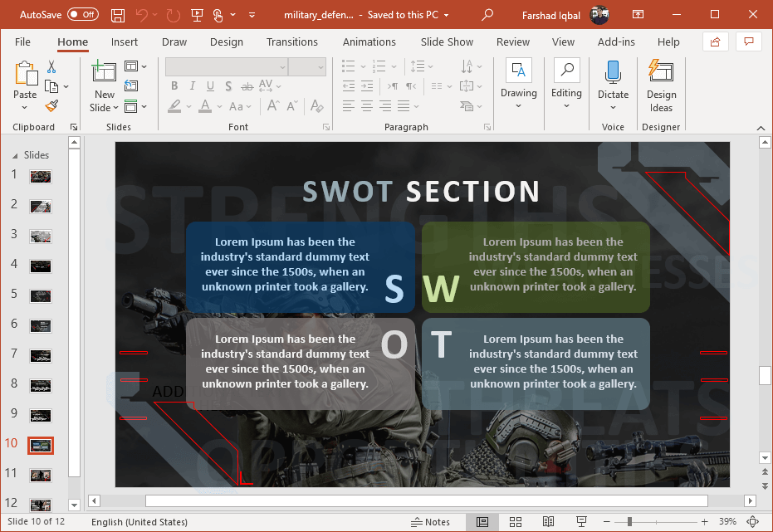
Task: Click the Cut scissors icon
Action: pyautogui.click(x=51, y=67)
